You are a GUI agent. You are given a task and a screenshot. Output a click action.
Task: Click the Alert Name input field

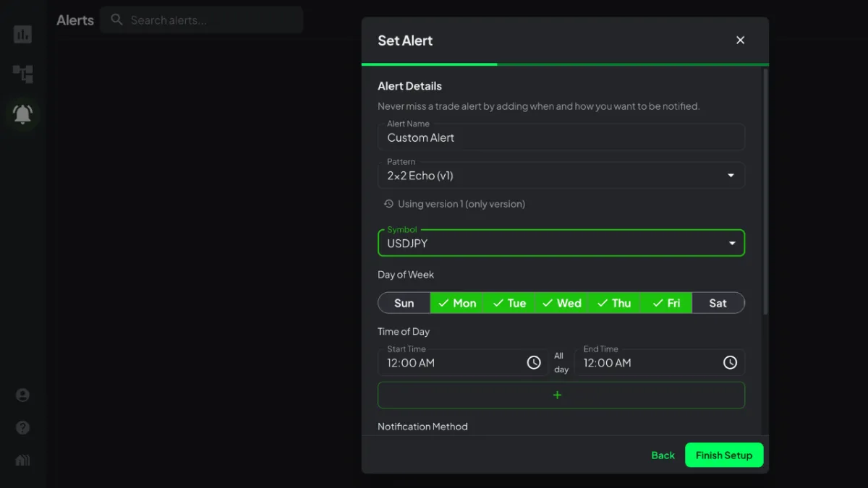pos(561,137)
